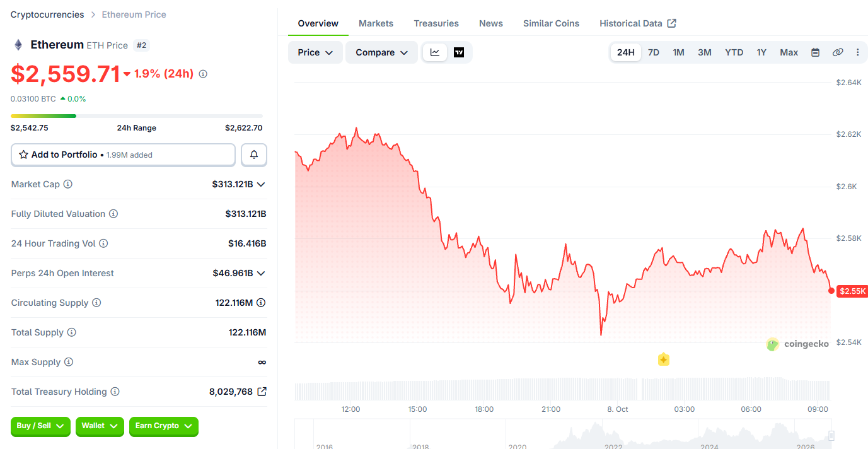The height and width of the screenshot is (449, 868).
Task: Click the external link icon on Historical Data
Action: click(672, 23)
